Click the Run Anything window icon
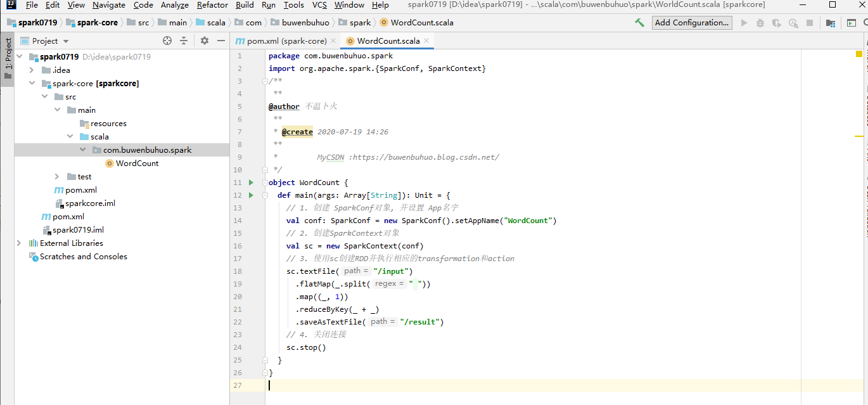868x405 pixels. click(x=852, y=23)
